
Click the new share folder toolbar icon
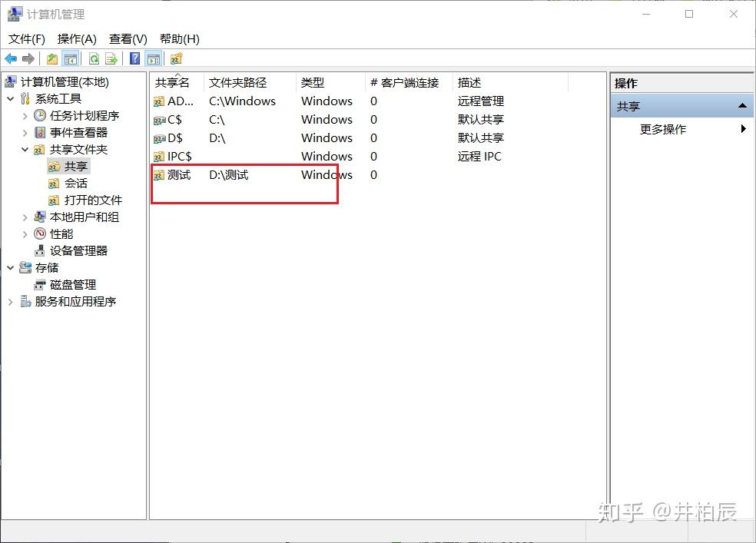(x=177, y=59)
